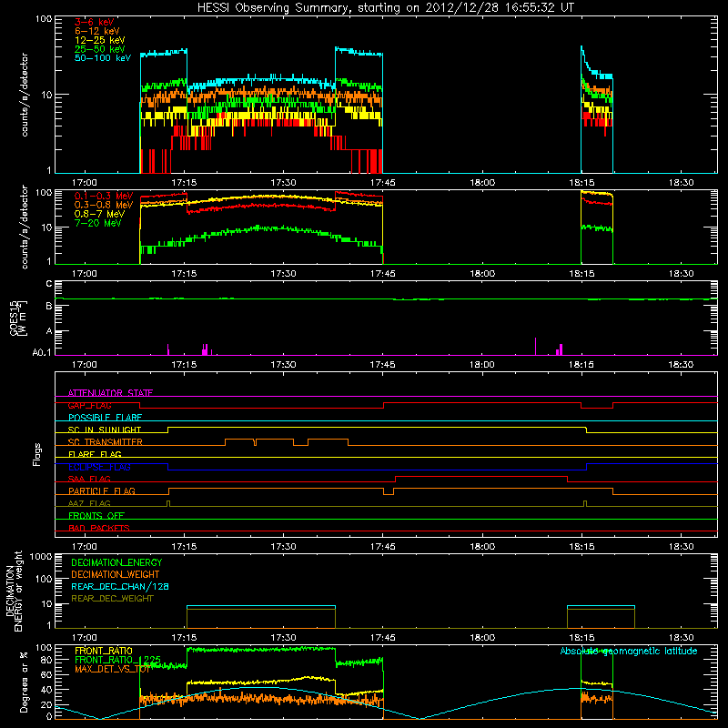
Task: Click the 1000 tick on decimation axis
Action: (x=40, y=556)
